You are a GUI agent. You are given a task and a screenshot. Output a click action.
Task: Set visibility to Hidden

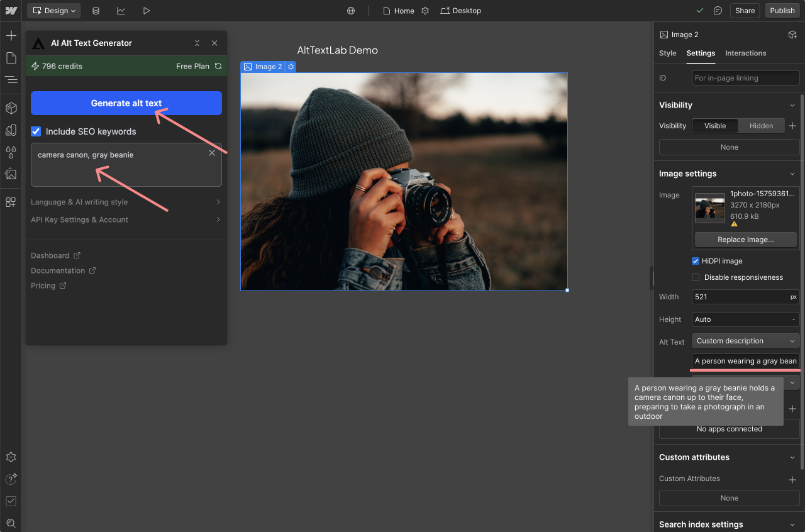(761, 126)
